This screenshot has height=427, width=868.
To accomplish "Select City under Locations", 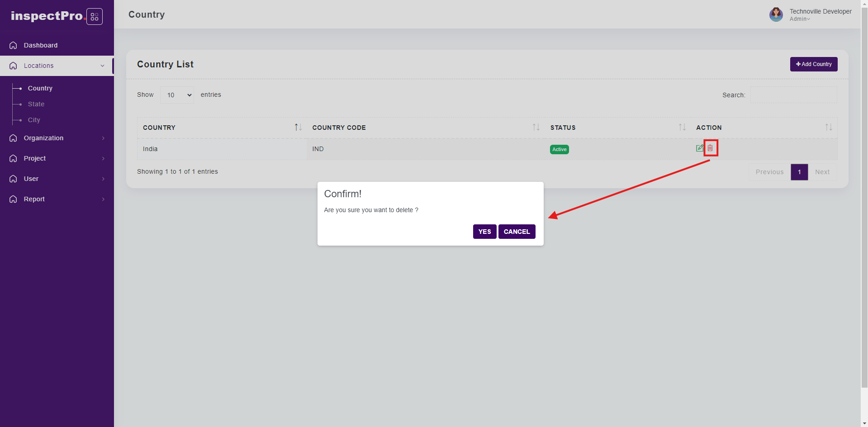I will click(34, 120).
